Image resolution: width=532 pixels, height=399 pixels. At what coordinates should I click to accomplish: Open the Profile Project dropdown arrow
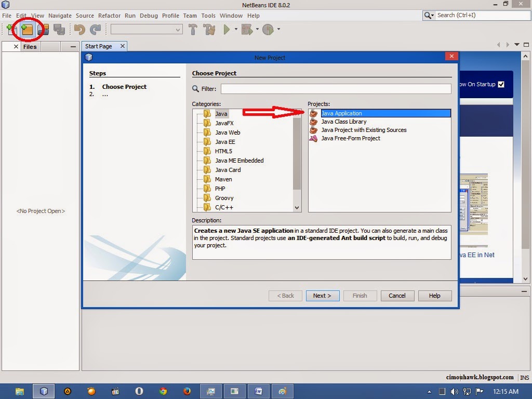[278, 30]
